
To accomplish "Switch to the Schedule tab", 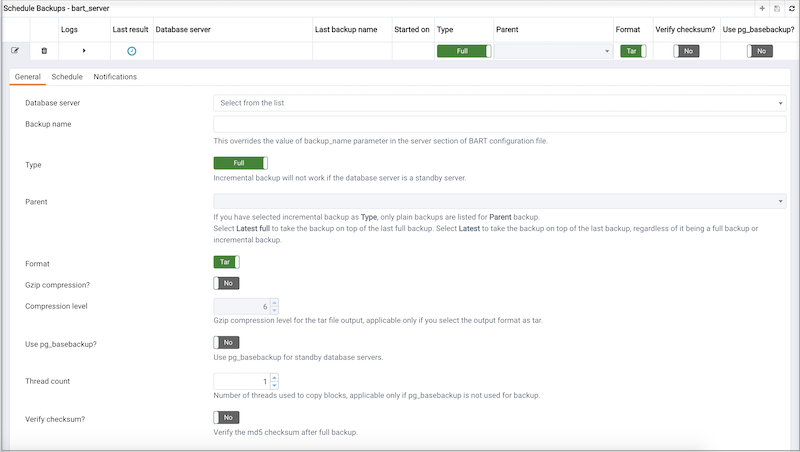I will (x=67, y=77).
